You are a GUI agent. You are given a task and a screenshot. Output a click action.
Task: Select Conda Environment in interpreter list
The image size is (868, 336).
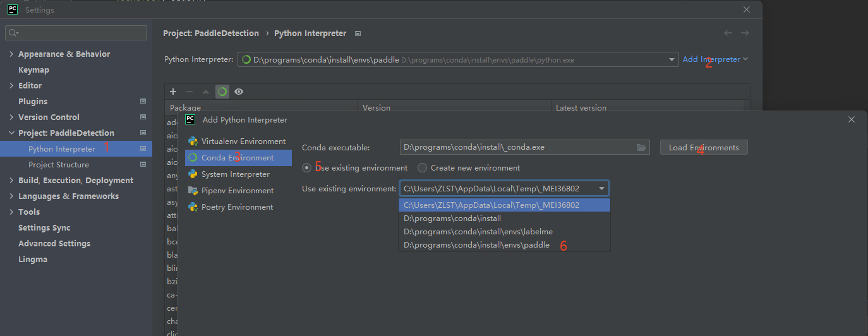238,158
